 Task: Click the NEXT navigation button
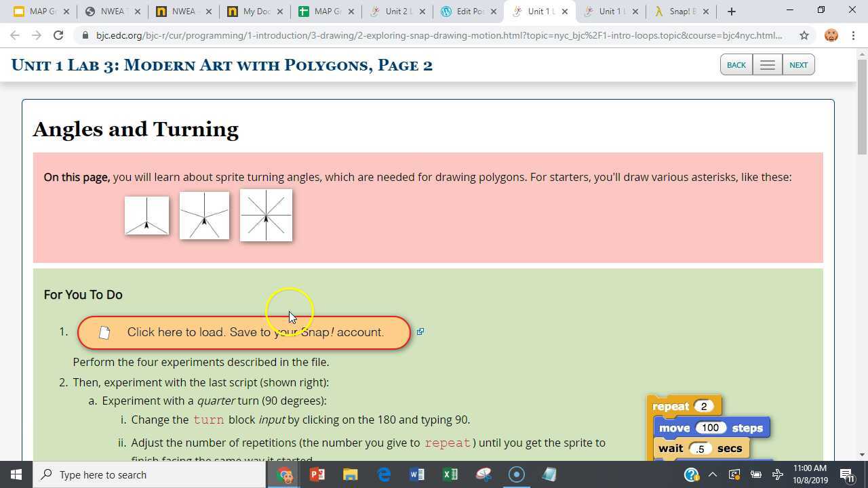coord(798,64)
